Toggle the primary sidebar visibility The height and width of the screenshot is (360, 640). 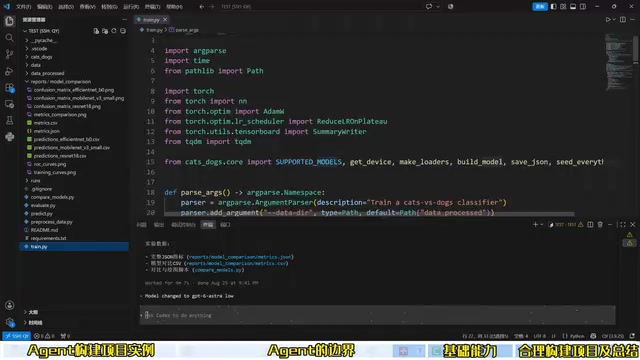point(553,7)
